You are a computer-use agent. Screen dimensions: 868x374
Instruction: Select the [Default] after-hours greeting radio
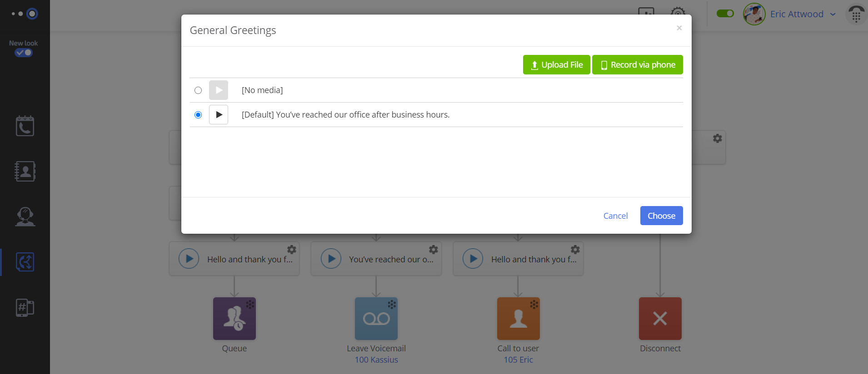pyautogui.click(x=198, y=115)
